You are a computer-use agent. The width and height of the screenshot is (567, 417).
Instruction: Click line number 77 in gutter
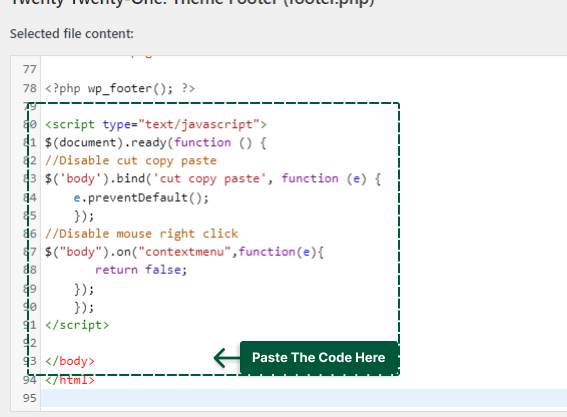point(30,69)
